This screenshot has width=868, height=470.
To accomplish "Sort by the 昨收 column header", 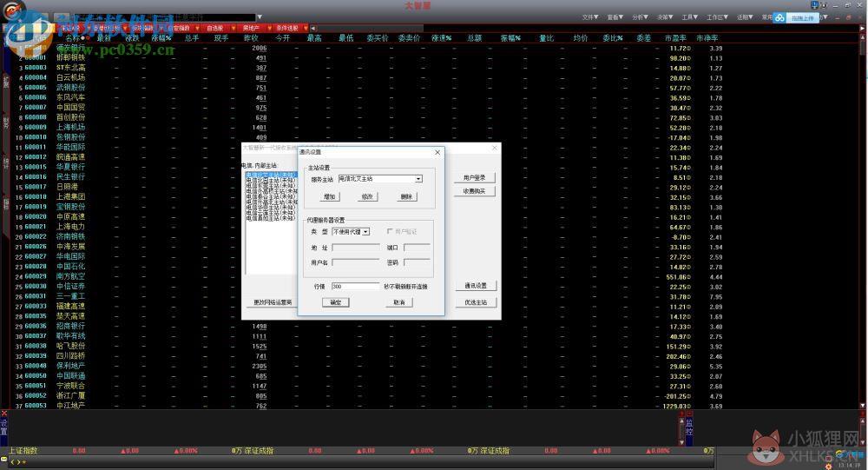I will click(252, 38).
